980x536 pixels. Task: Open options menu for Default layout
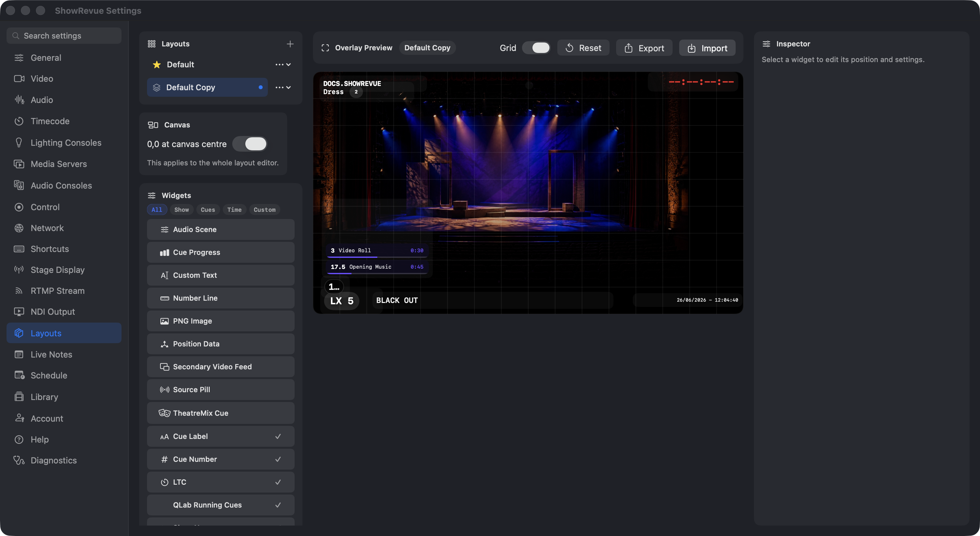[283, 64]
